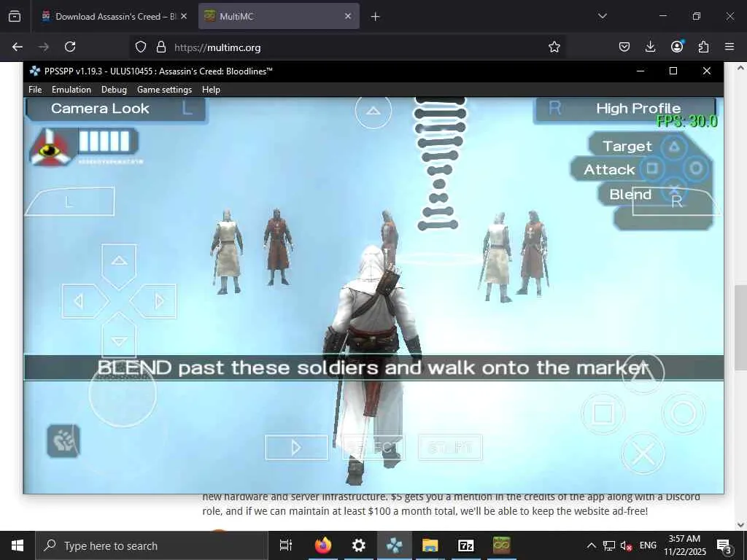The height and width of the screenshot is (560, 747).
Task: Open the notification center icon
Action: click(x=724, y=545)
